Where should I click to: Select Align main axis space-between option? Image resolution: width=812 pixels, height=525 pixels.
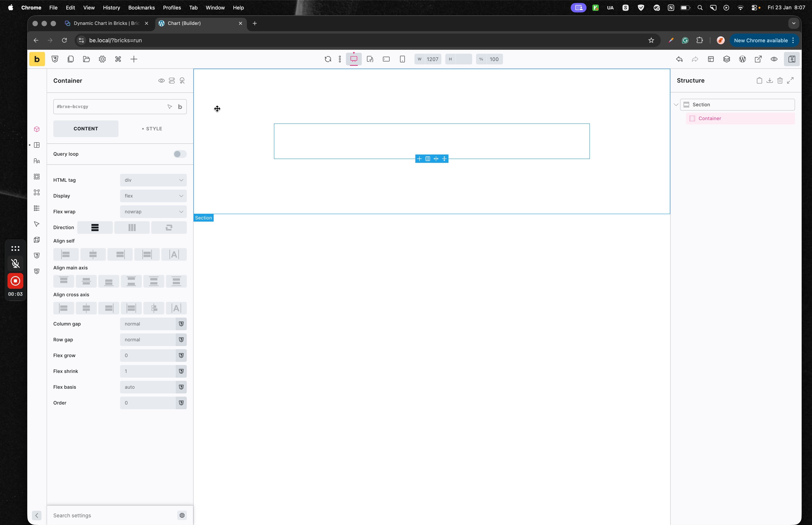pos(131,281)
